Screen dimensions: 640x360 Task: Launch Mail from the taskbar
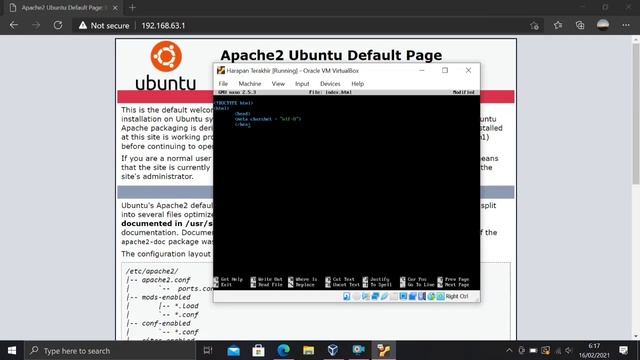click(233, 351)
